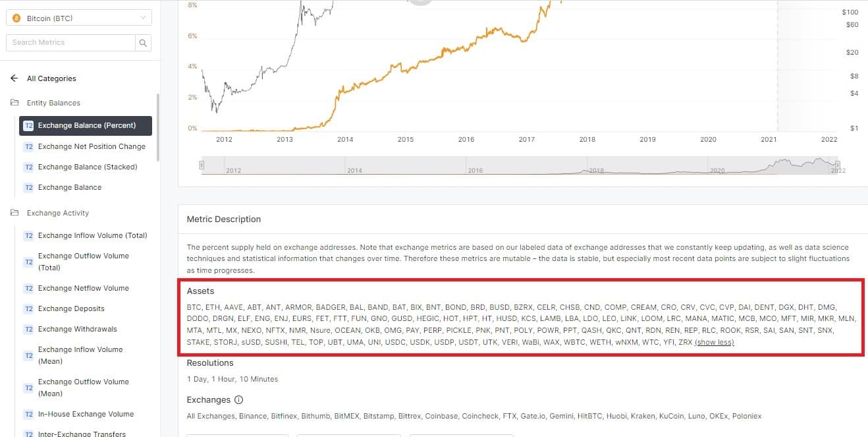Click the Bitcoin logo in asset selector
This screenshot has width=868, height=437.
[x=16, y=18]
